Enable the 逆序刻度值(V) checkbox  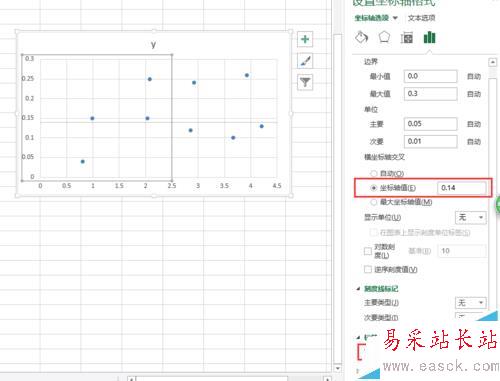coord(368,269)
